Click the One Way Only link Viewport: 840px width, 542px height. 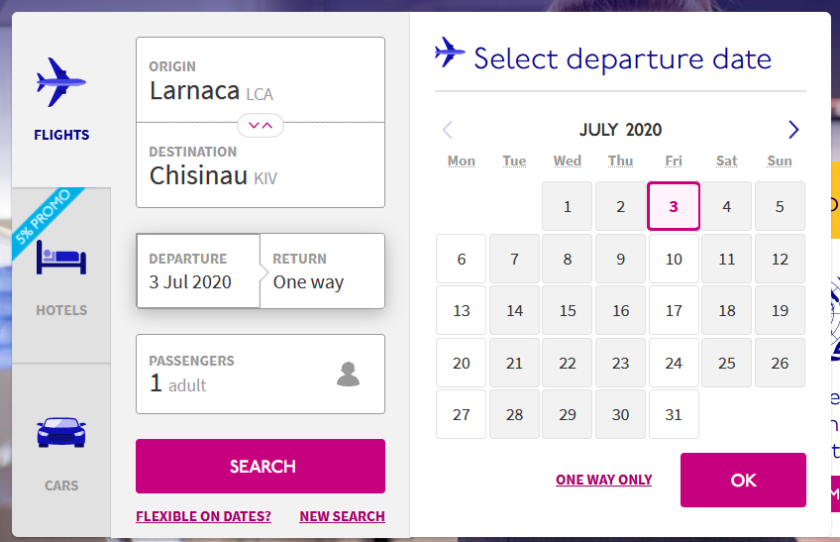(x=604, y=480)
